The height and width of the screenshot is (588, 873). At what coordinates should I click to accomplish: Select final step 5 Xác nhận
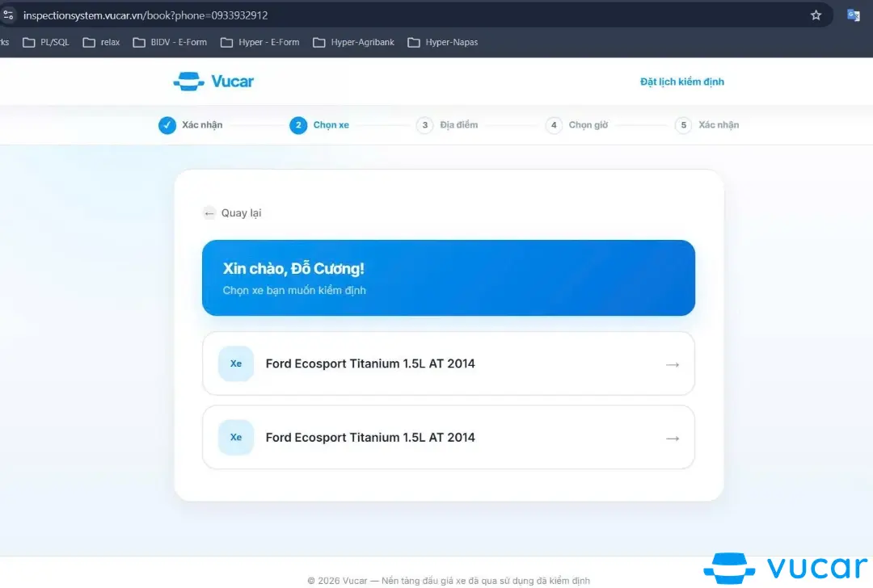tap(707, 125)
